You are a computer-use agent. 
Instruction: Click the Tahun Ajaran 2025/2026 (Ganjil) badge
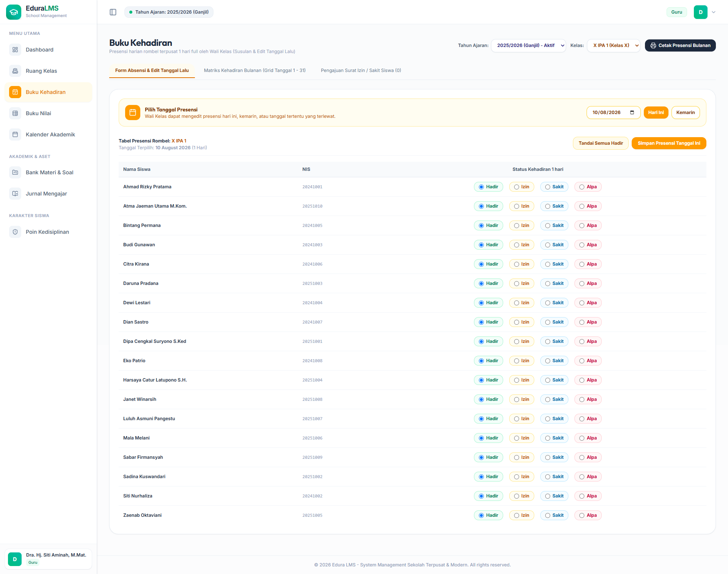pos(169,12)
